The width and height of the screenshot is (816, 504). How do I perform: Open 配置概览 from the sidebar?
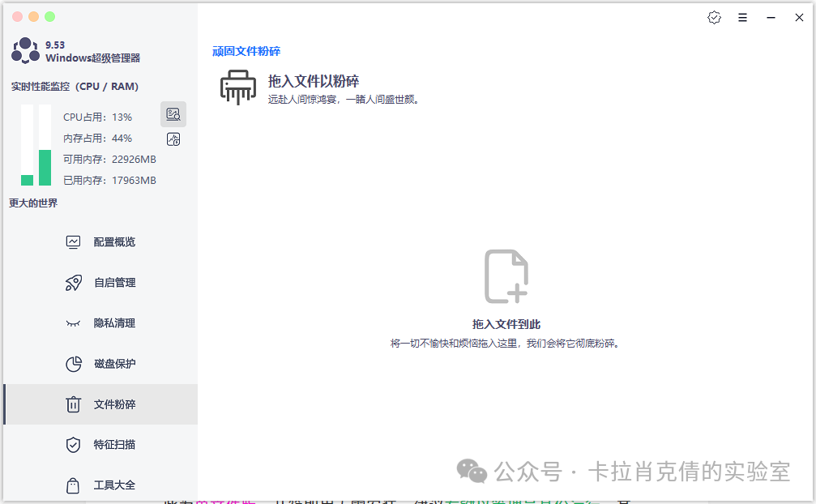coord(114,242)
